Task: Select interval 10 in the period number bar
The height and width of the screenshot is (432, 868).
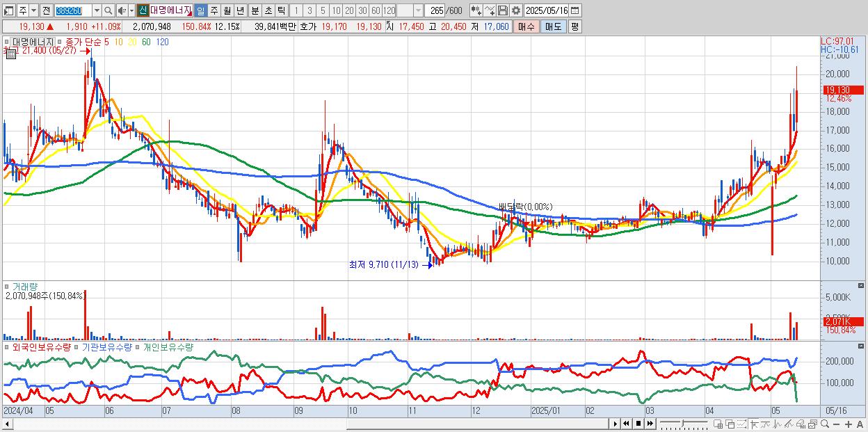Action: pos(336,10)
